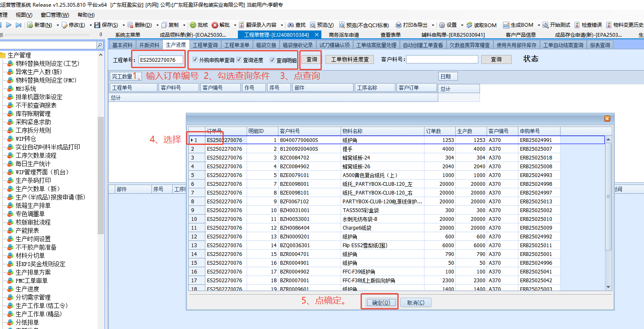Image resolution: width=644 pixels, height=329 pixels.
Task: Open the 打印&导出 dropdown arrow
Action: coord(433,25)
